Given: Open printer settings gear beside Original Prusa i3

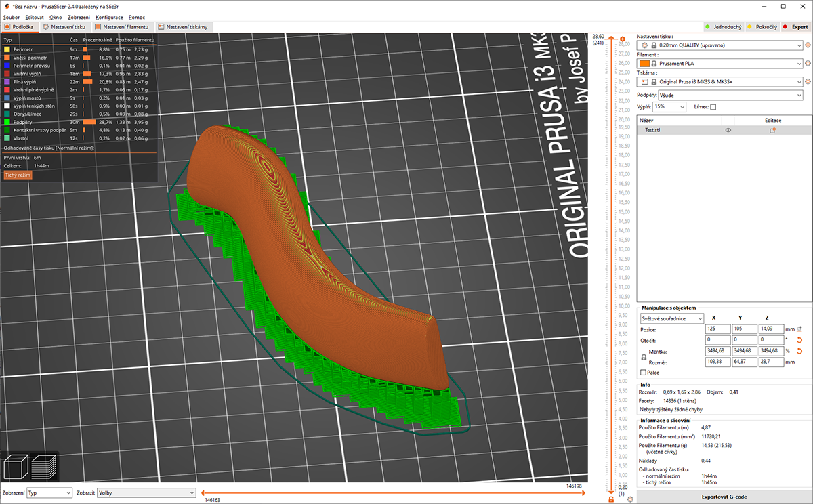Looking at the screenshot, I should [x=808, y=82].
